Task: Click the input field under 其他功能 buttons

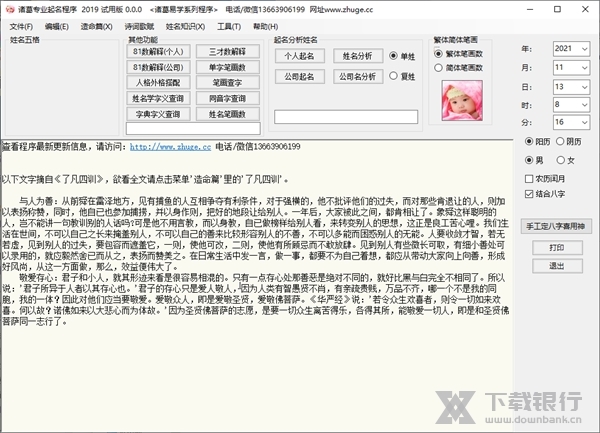Action: [x=193, y=129]
